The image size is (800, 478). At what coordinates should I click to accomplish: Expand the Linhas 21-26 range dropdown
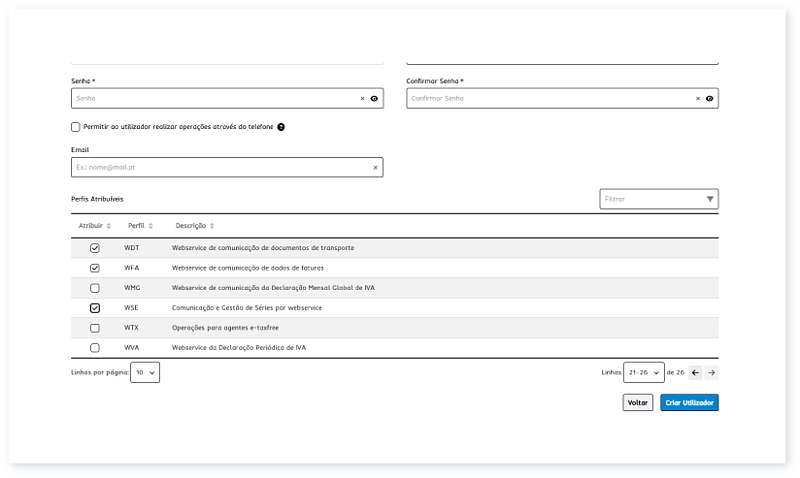click(x=643, y=372)
